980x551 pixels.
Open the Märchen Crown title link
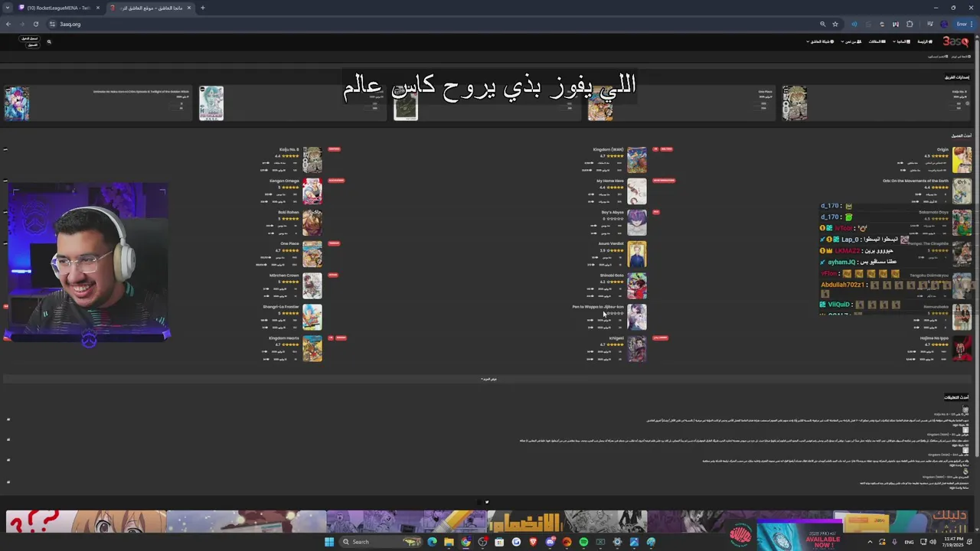284,275
